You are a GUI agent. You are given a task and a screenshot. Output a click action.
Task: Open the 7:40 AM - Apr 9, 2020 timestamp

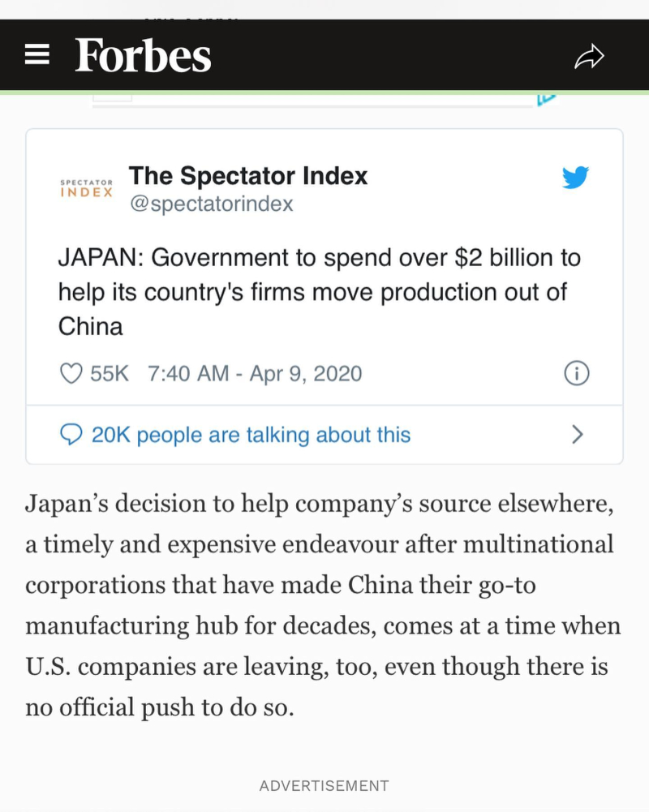tap(255, 374)
